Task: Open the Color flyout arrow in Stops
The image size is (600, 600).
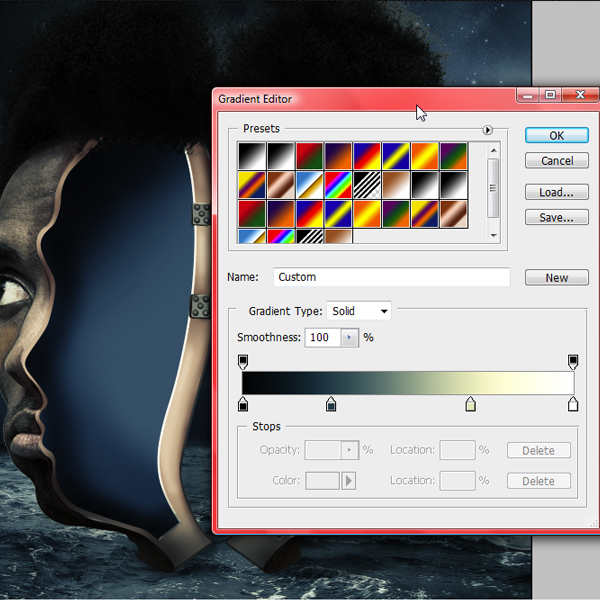Action: (x=348, y=481)
